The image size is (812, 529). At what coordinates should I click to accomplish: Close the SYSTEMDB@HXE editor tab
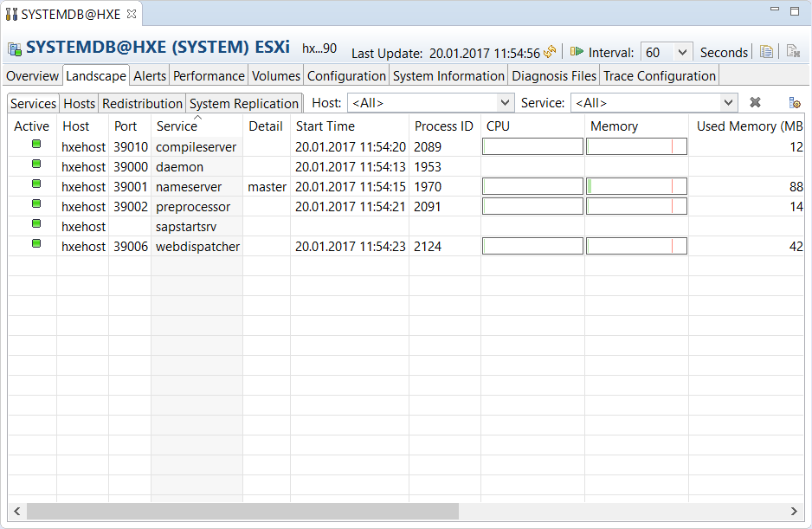130,15
